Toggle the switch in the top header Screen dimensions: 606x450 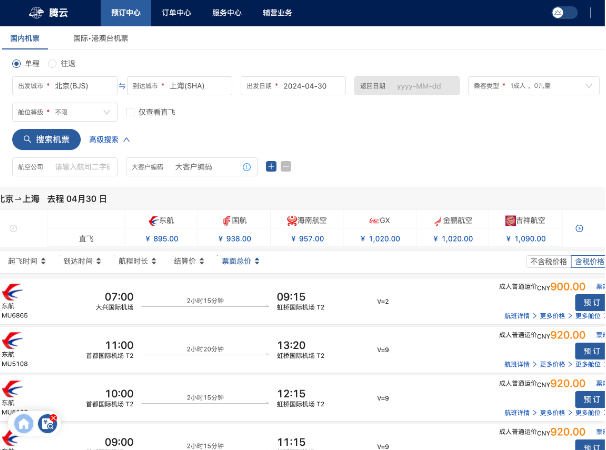click(565, 12)
